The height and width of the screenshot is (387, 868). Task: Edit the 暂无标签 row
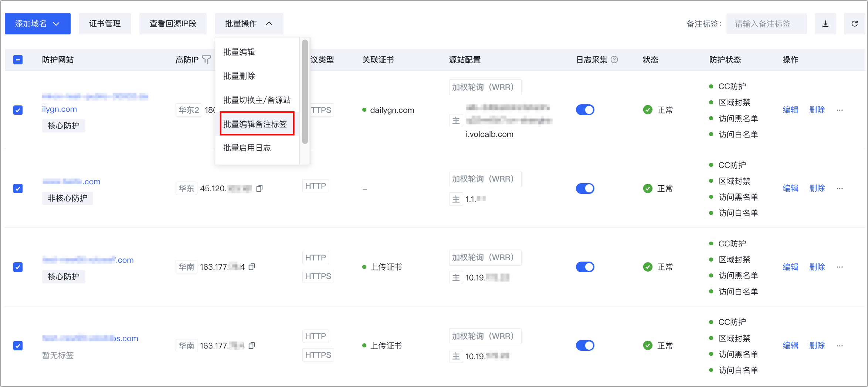pos(790,346)
